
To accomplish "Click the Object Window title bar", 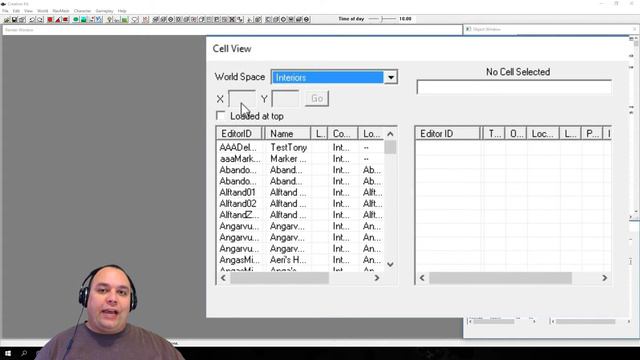I will [x=551, y=29].
